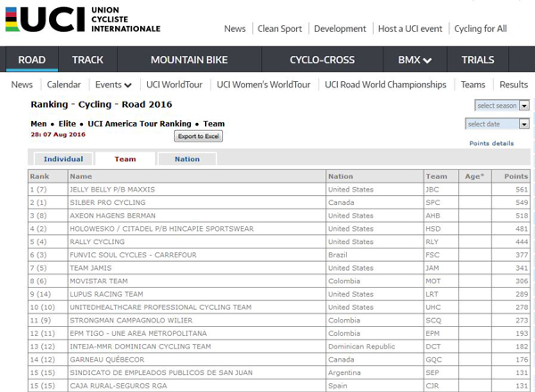Click UNITEDHEALTHCARE PROFESSIONAL CYCLING TEAM

[160, 307]
